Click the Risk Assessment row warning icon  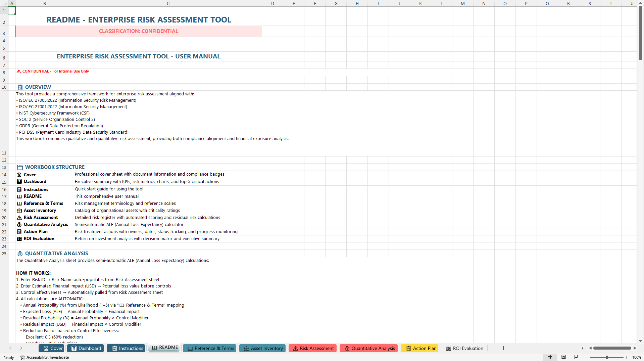pos(19,218)
